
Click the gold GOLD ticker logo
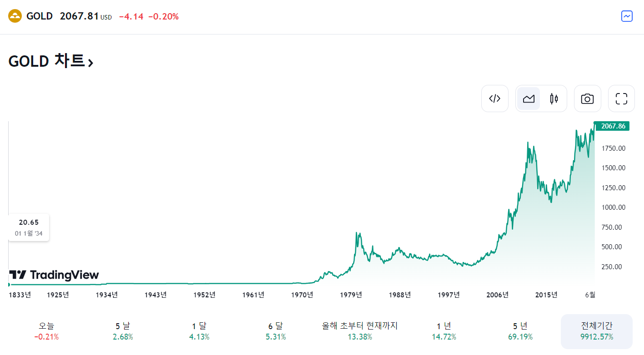pos(14,16)
